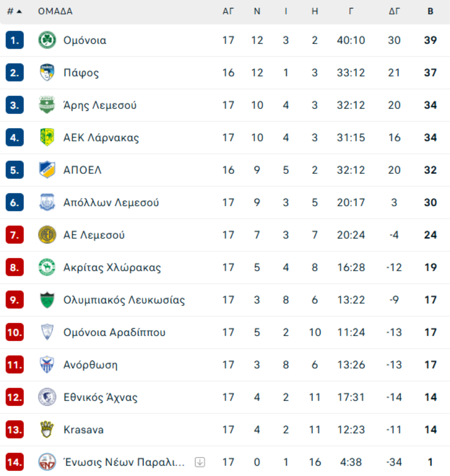Click the Ανόρθωση team emblem
Screen dimensions: 450x476
click(47, 365)
